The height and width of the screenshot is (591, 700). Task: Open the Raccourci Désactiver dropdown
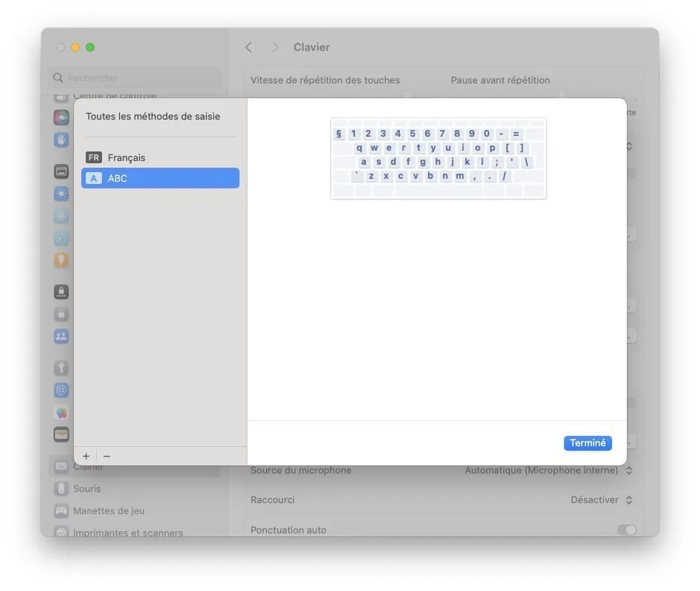600,499
